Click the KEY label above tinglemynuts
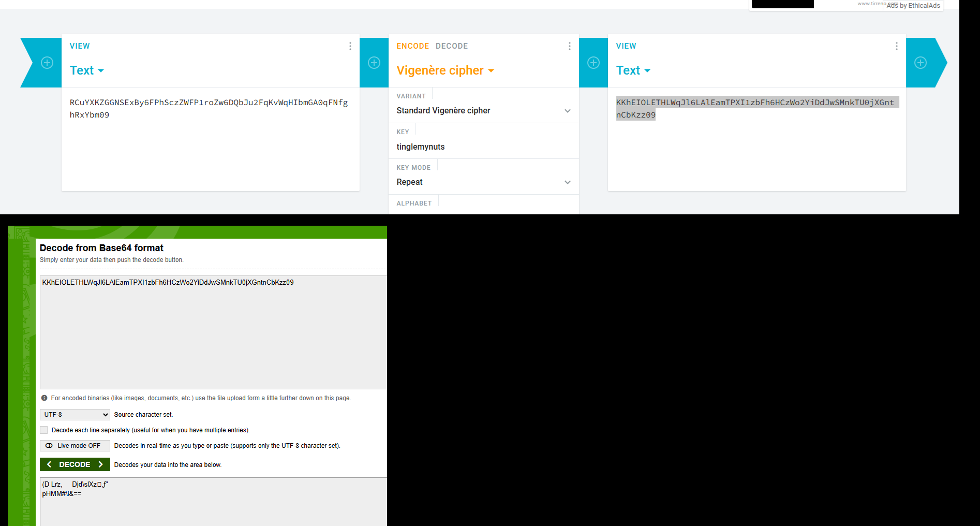Viewport: 980px width, 526px height. coord(403,132)
